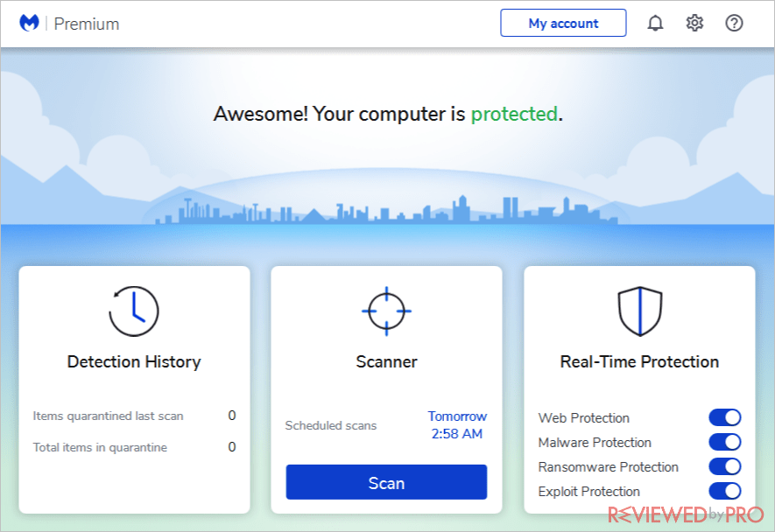Click the Tomorrow 2:58 AM scheduled scan link
Image resolution: width=775 pixels, height=532 pixels.
pyautogui.click(x=457, y=424)
